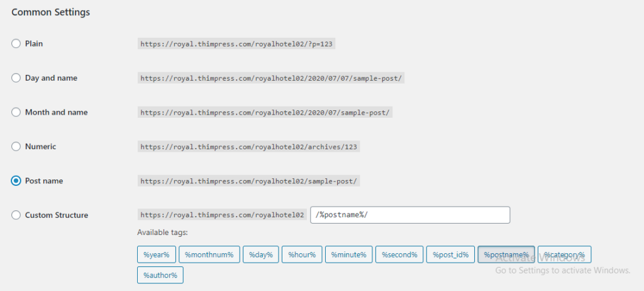Click the Numeric archives example URL
This screenshot has width=644, height=291.
[x=249, y=147]
